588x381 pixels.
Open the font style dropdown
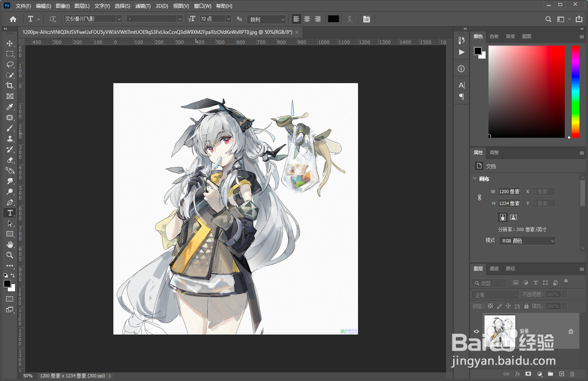[x=155, y=19]
